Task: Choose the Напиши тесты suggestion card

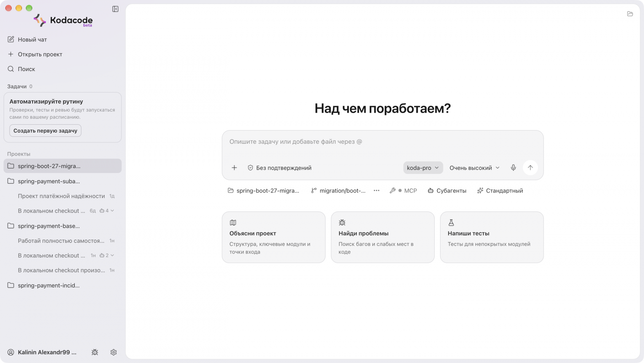Action: 492,237
